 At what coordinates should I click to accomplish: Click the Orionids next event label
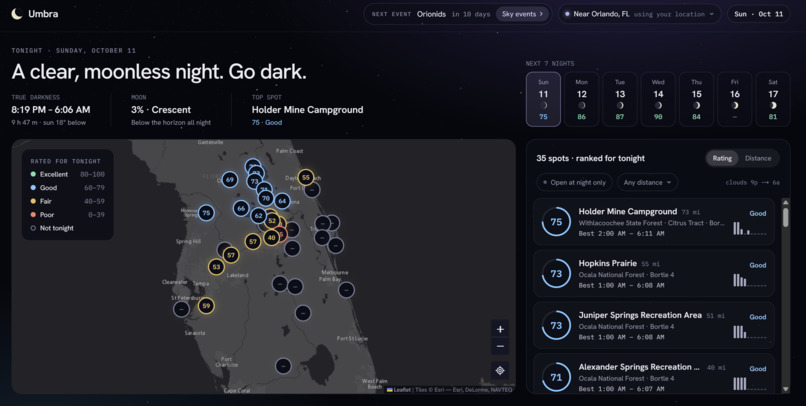(x=431, y=14)
